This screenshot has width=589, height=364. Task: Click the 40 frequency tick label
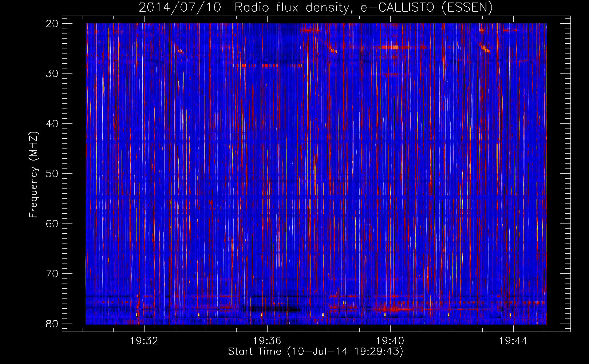pyautogui.click(x=52, y=124)
